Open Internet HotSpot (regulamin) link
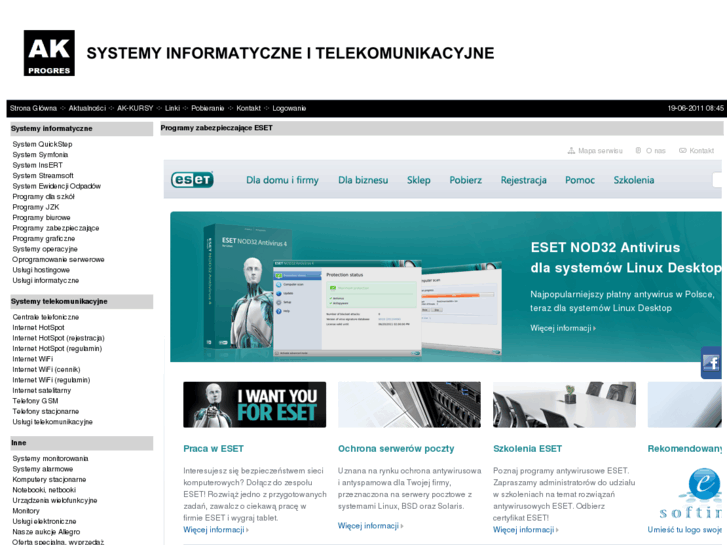Viewport: 727px width, 545px height. pyautogui.click(x=57, y=349)
